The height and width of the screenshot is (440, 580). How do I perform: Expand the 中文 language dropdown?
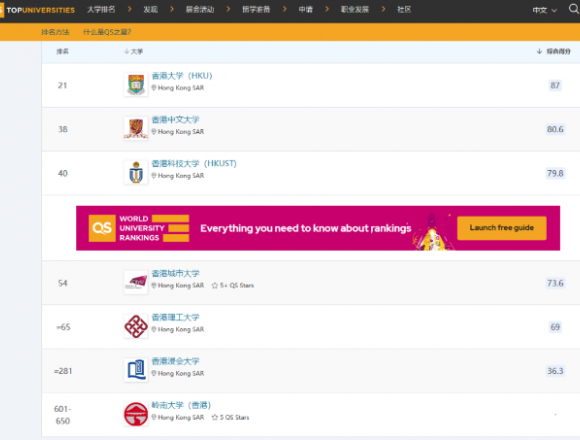tap(544, 10)
